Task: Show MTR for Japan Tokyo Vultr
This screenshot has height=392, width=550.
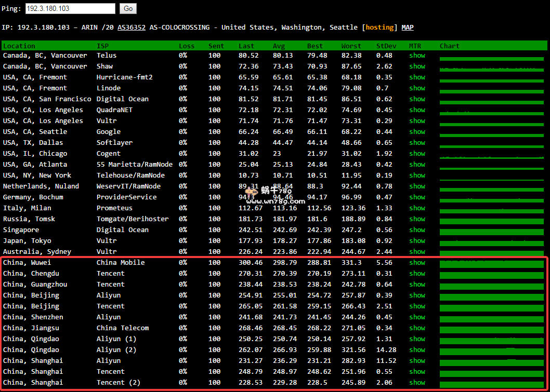Action: click(417, 240)
